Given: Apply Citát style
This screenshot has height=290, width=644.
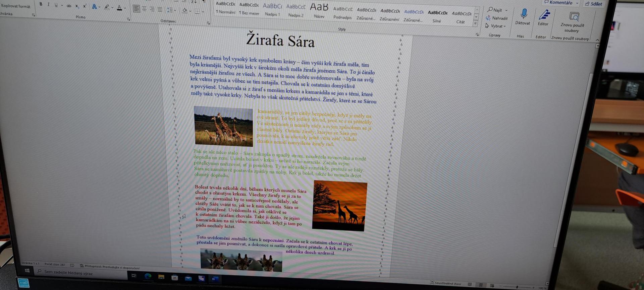Looking at the screenshot, I should tap(461, 17).
